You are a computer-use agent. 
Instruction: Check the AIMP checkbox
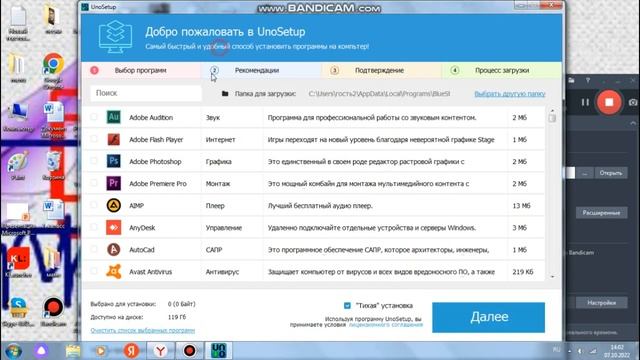click(94, 205)
